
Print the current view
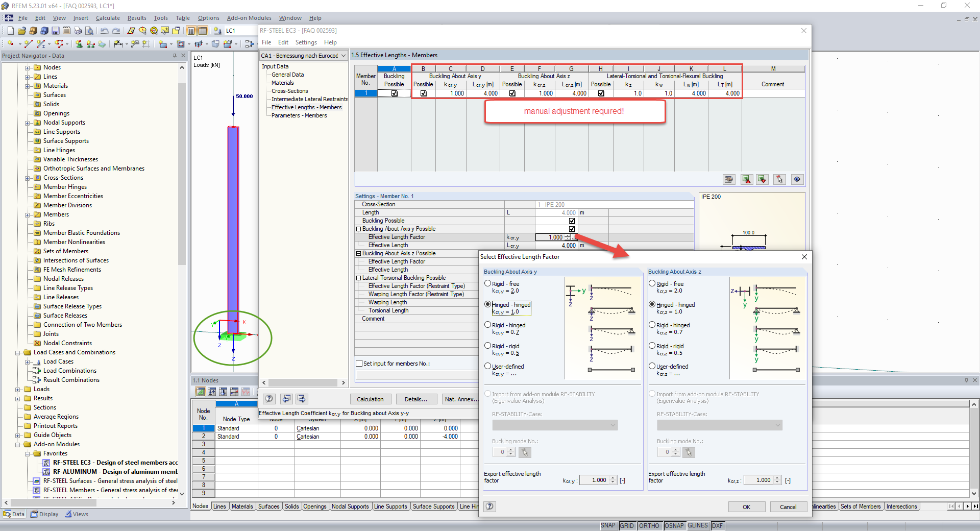tap(78, 31)
